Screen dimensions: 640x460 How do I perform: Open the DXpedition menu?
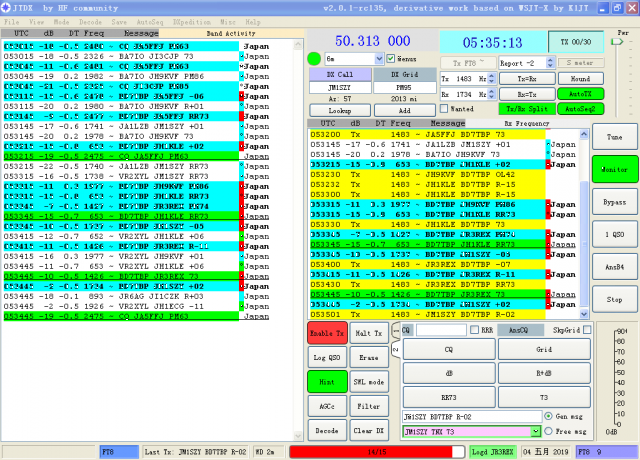191,22
